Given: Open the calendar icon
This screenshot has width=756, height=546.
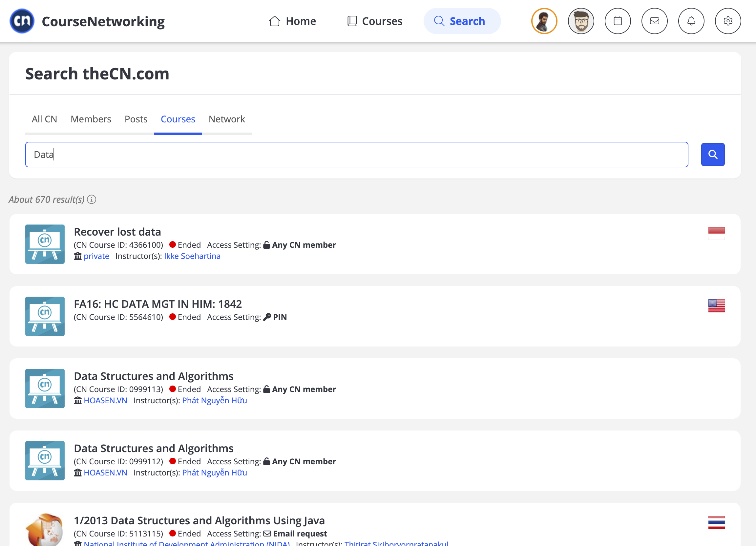Looking at the screenshot, I should (618, 21).
